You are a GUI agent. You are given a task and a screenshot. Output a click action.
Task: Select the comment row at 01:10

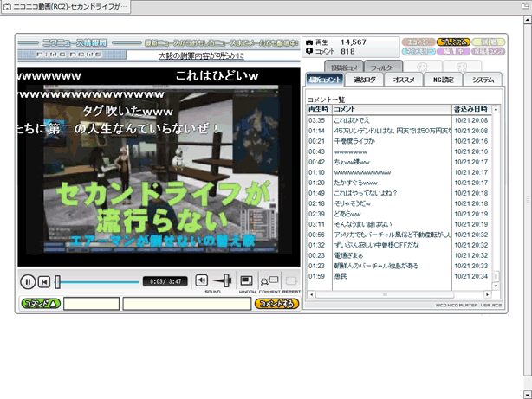(399, 172)
